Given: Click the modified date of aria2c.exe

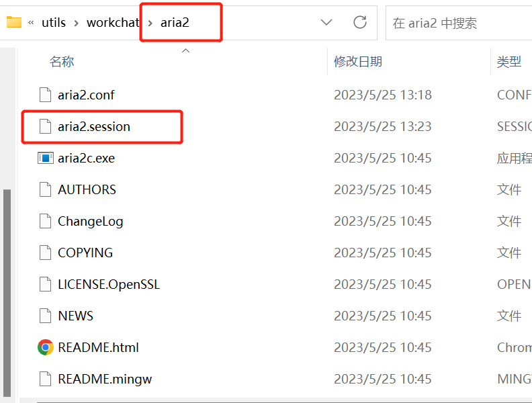Looking at the screenshot, I should point(383,158).
